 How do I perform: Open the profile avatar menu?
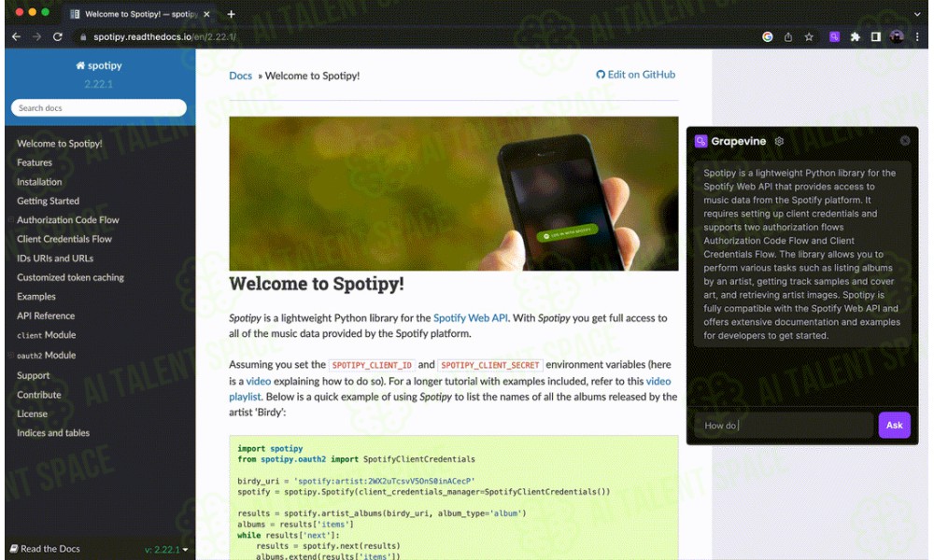tap(897, 37)
